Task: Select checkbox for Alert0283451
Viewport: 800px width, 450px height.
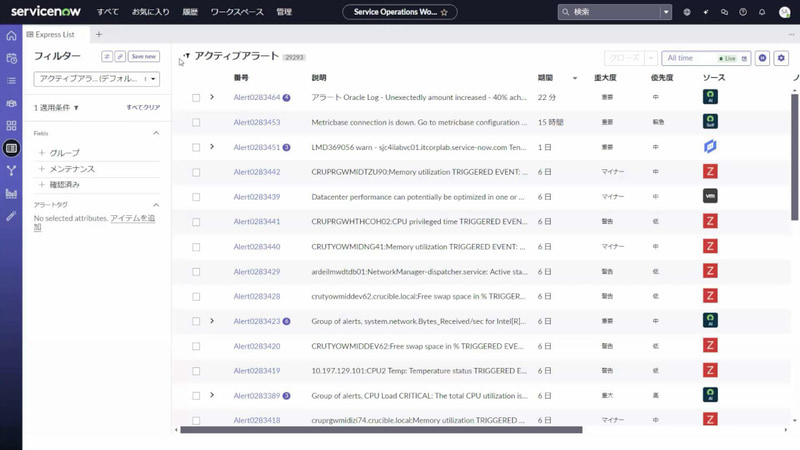Action: 196,147
